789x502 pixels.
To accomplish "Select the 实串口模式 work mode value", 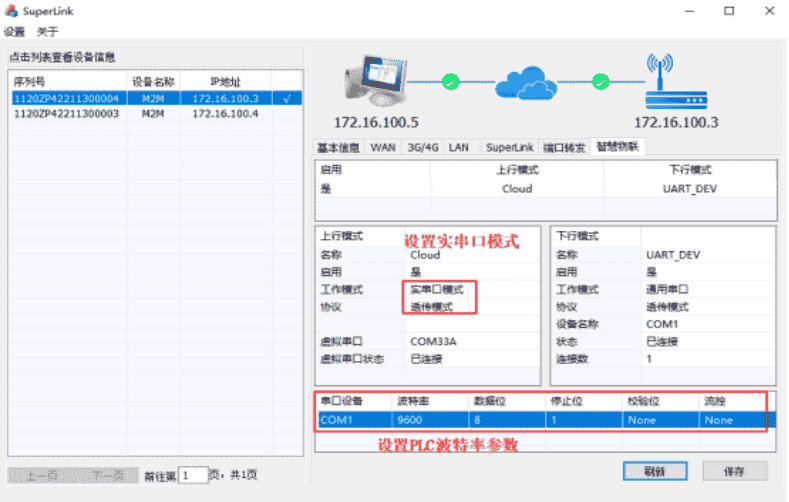I will tap(437, 289).
